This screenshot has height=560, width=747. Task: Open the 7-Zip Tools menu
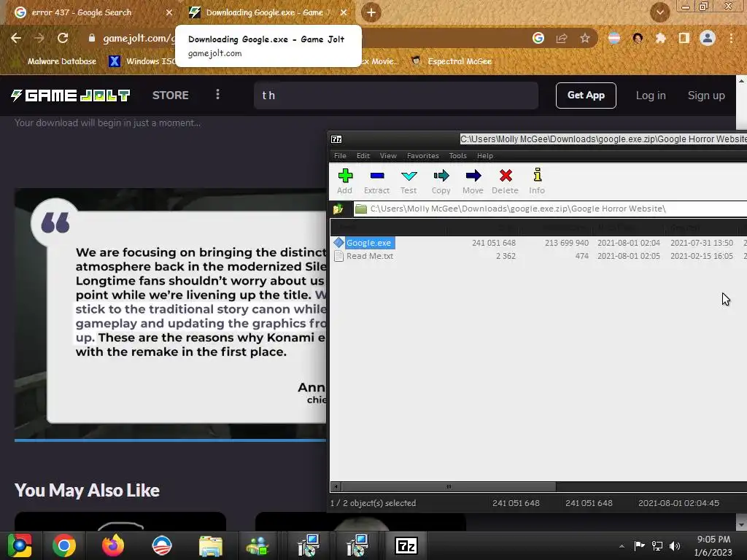[x=458, y=156]
